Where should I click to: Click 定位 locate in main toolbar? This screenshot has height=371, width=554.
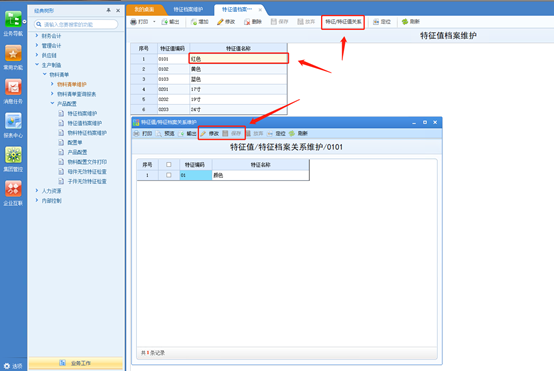click(x=382, y=22)
